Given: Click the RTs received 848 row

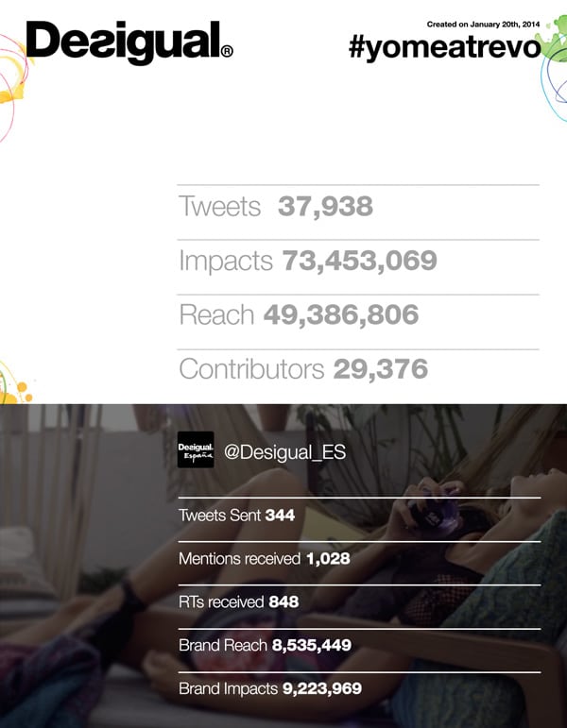Looking at the screenshot, I should click(x=359, y=602).
